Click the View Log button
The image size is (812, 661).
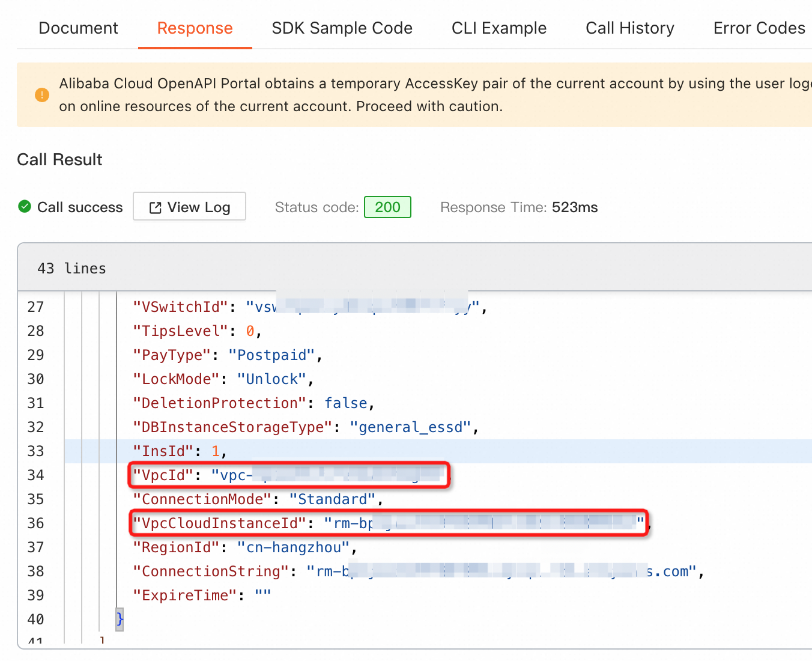189,207
